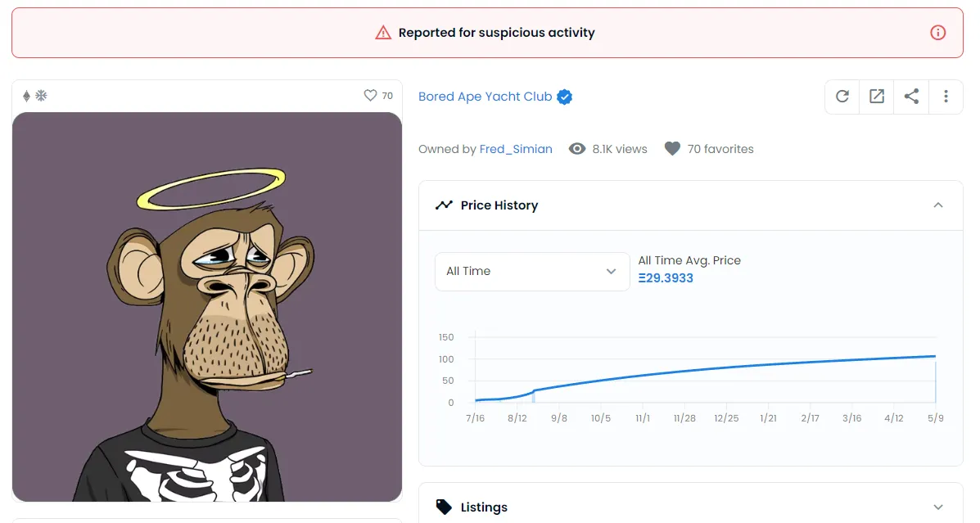Click the verified badge beside collection name

564,97
